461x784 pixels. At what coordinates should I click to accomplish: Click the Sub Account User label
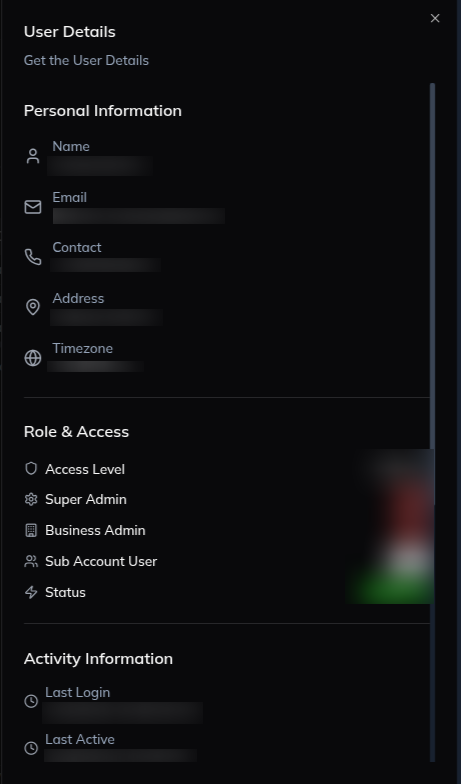point(101,561)
